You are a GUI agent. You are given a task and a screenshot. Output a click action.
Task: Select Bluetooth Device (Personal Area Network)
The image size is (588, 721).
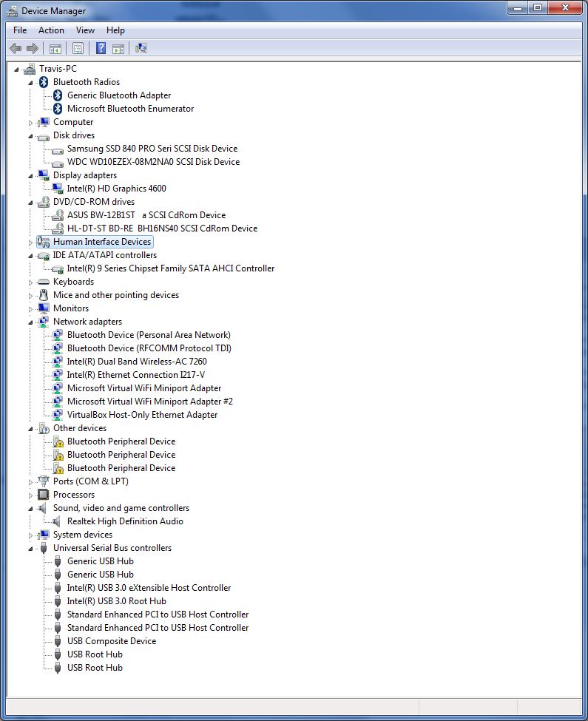click(x=149, y=335)
